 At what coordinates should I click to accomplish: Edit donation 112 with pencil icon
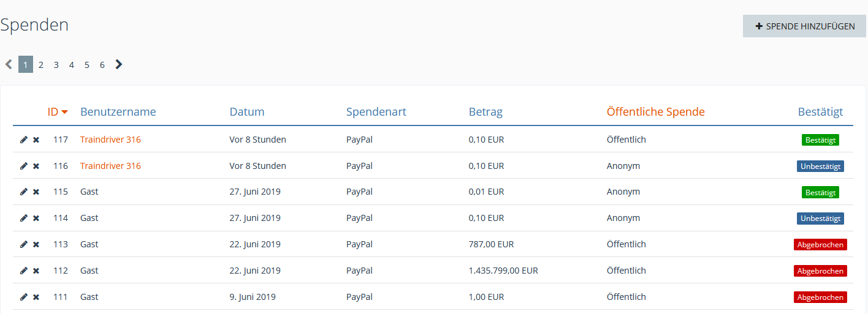coord(24,271)
